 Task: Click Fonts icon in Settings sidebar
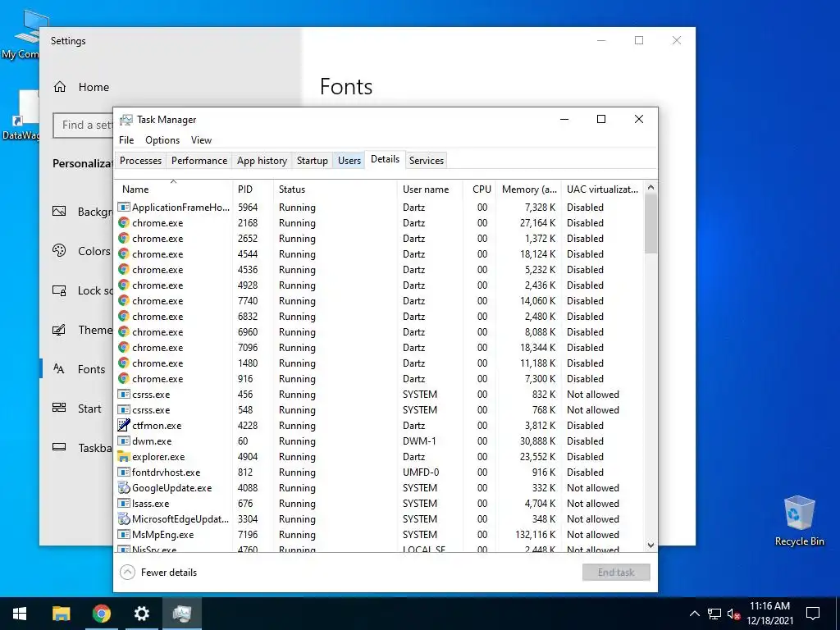(59, 368)
